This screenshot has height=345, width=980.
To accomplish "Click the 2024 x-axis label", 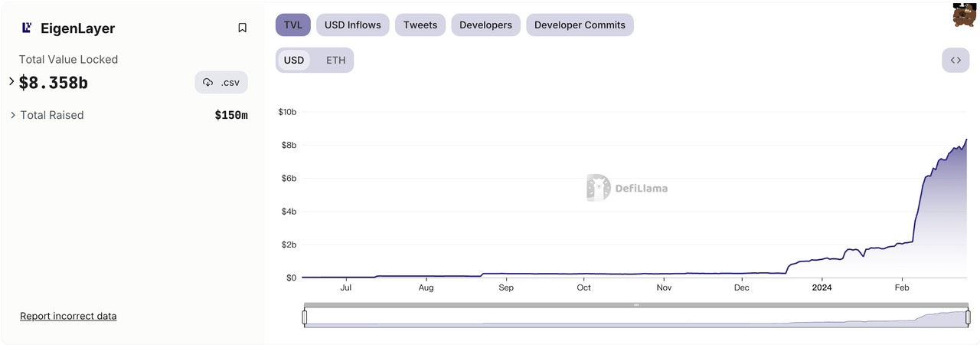I will pos(822,288).
